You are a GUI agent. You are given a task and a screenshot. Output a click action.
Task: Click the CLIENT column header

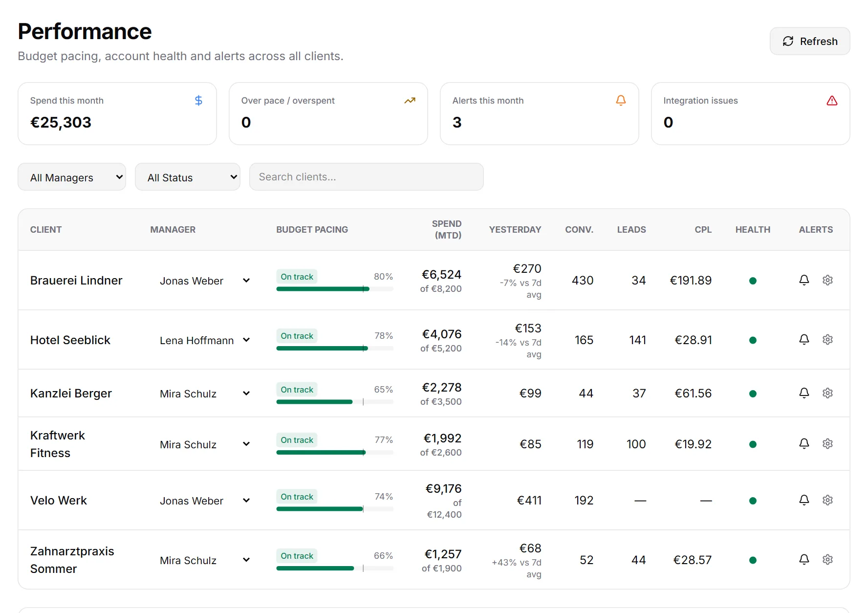coord(46,230)
